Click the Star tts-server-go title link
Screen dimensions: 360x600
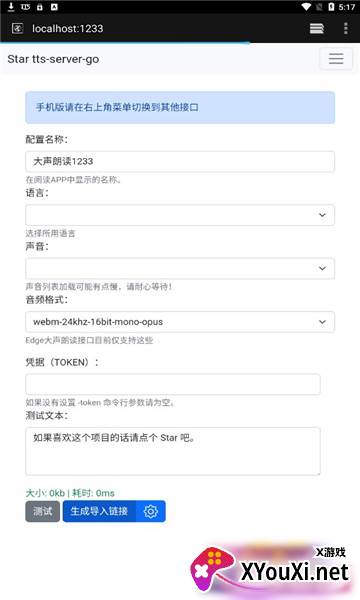coord(53,59)
